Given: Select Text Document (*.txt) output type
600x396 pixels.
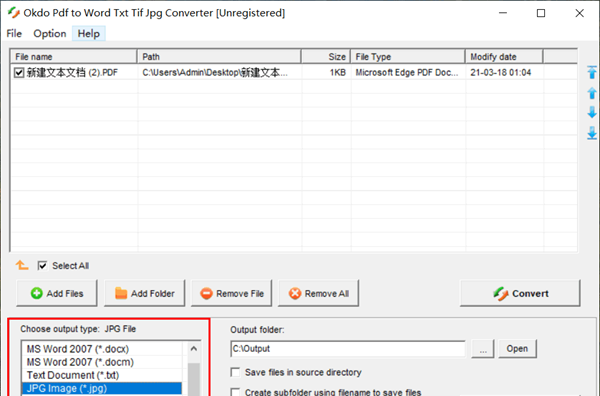Looking at the screenshot, I should tap(102, 375).
